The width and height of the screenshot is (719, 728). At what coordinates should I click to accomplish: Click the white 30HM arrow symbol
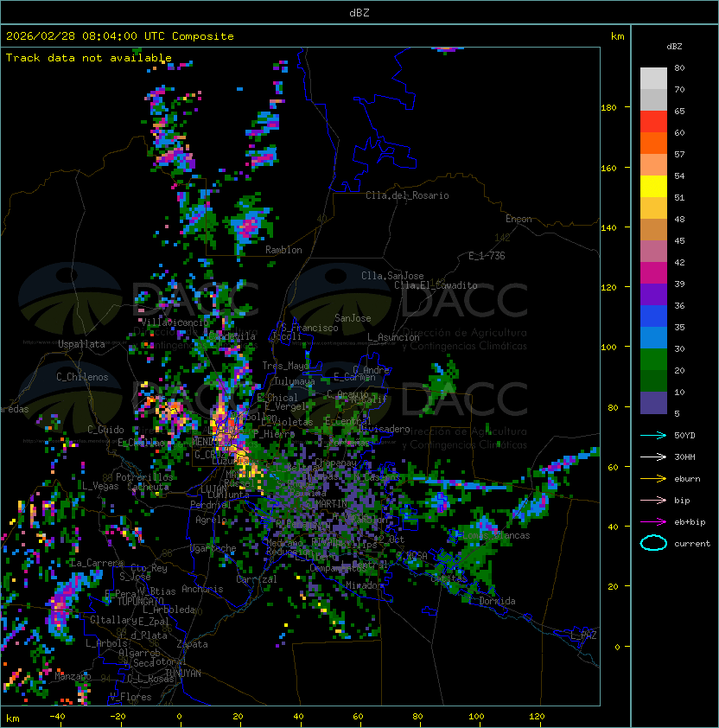click(653, 457)
